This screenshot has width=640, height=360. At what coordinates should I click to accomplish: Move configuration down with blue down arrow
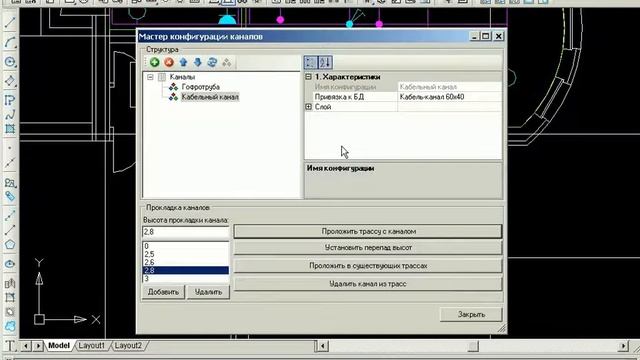pos(198,62)
